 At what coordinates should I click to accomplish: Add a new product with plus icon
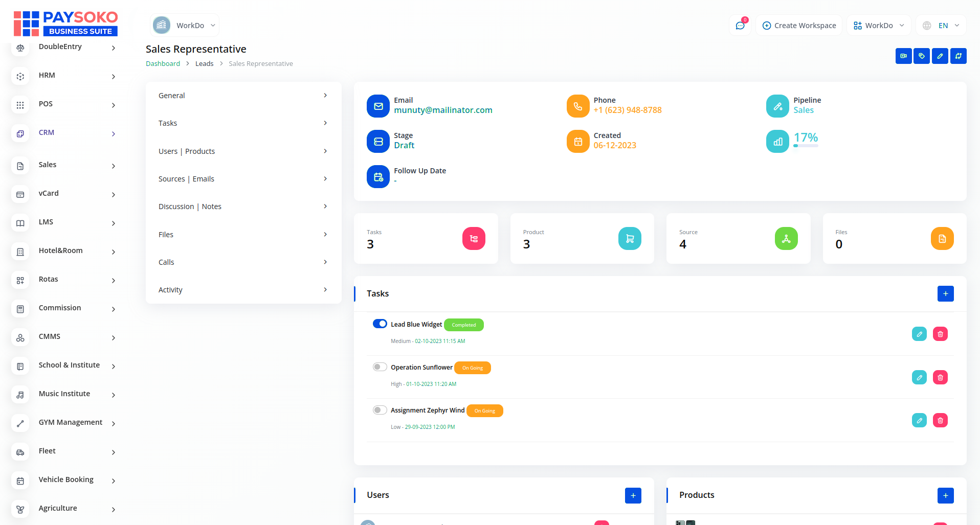(945, 495)
